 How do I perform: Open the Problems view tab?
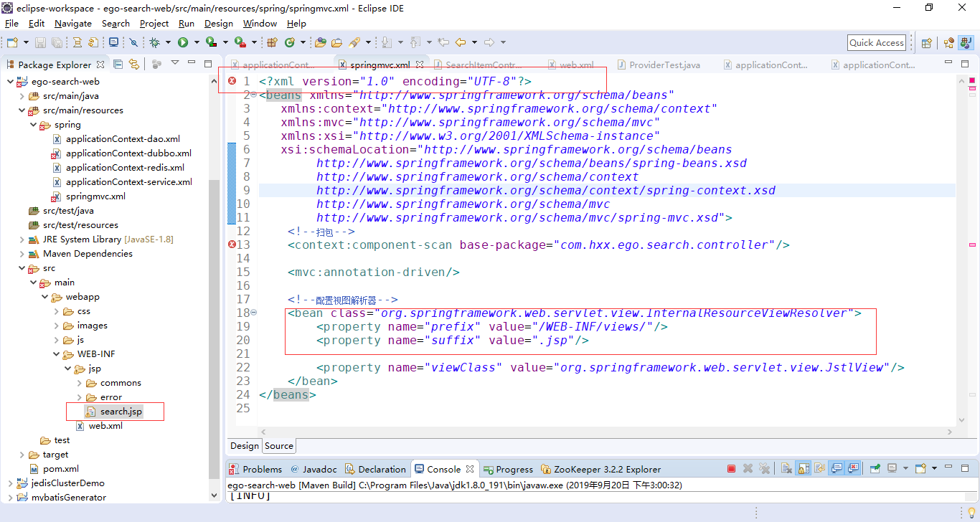tap(255, 469)
